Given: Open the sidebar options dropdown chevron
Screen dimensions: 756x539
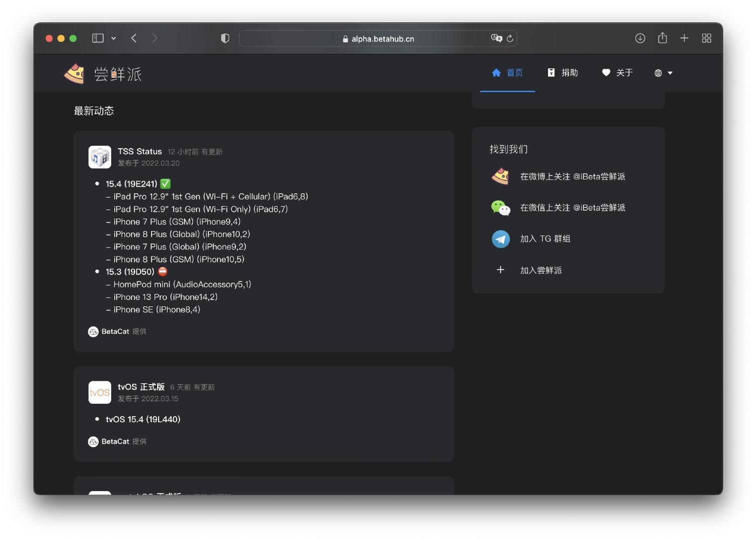Looking at the screenshot, I should 114,38.
